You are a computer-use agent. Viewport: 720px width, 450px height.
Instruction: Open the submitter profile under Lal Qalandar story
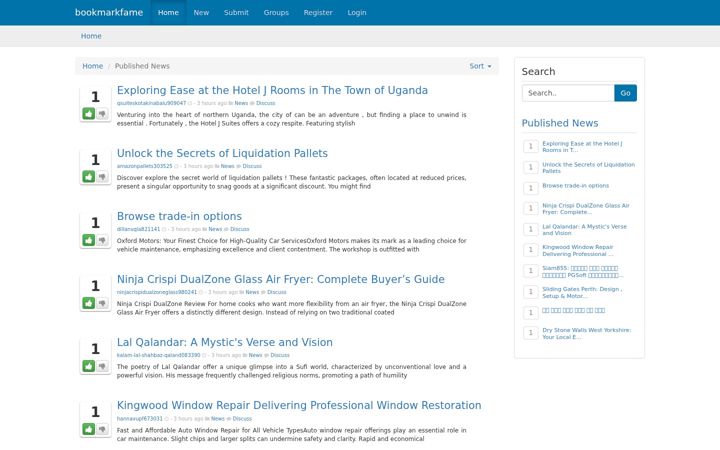(158, 355)
